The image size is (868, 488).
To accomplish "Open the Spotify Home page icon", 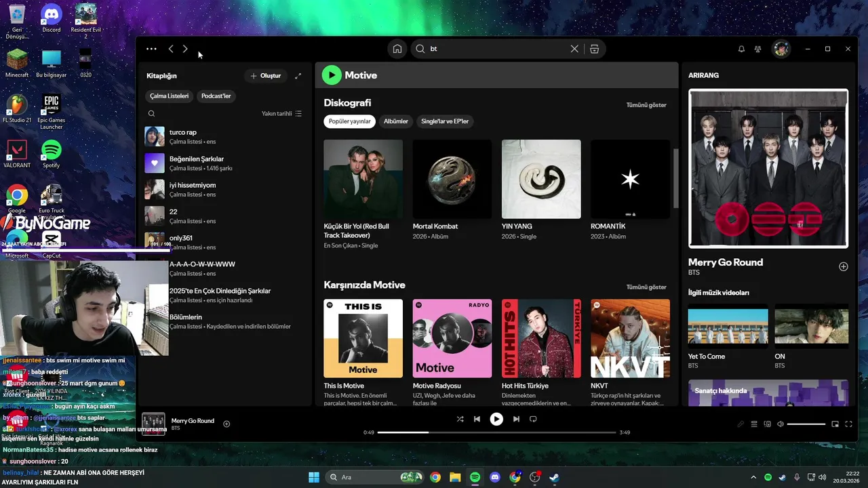I will click(x=397, y=49).
